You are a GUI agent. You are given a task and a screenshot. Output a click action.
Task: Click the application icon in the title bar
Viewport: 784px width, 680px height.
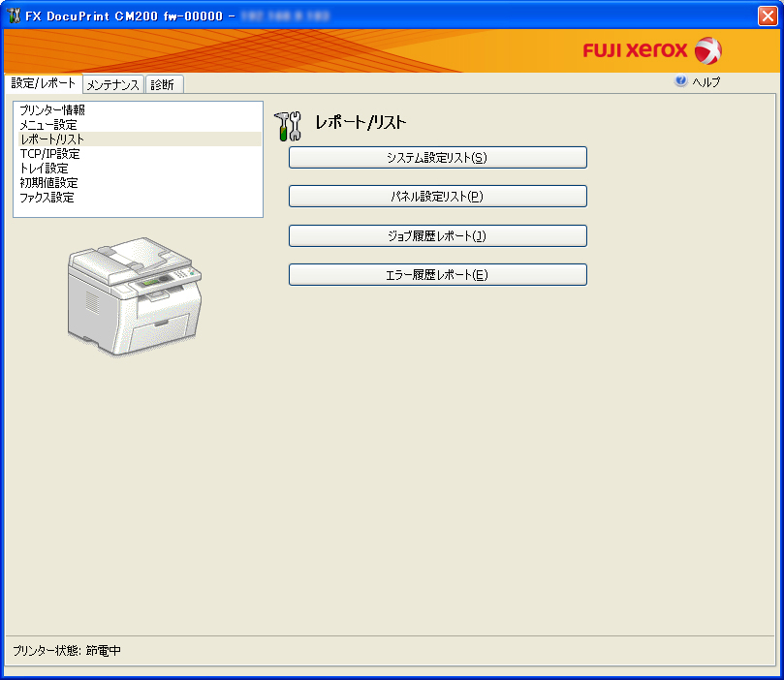click(14, 15)
